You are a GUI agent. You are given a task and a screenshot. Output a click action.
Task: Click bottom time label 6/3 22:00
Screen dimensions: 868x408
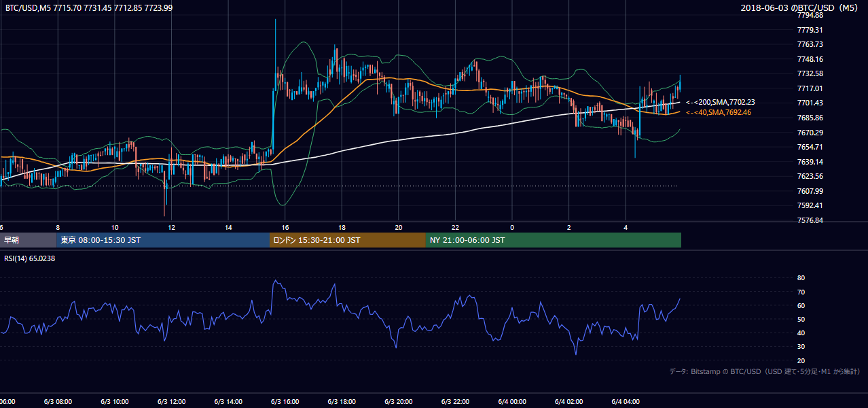(x=455, y=402)
